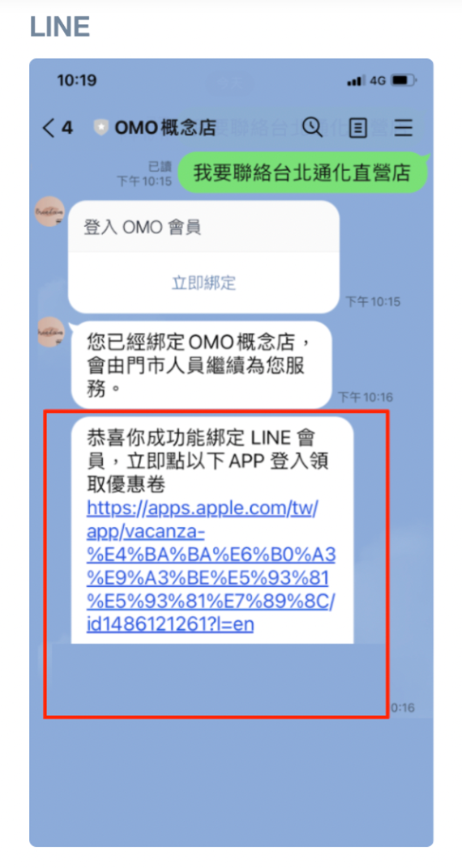This screenshot has height=868, width=462.
Task: Click the LINE heading above the phone
Action: pyautogui.click(x=60, y=27)
